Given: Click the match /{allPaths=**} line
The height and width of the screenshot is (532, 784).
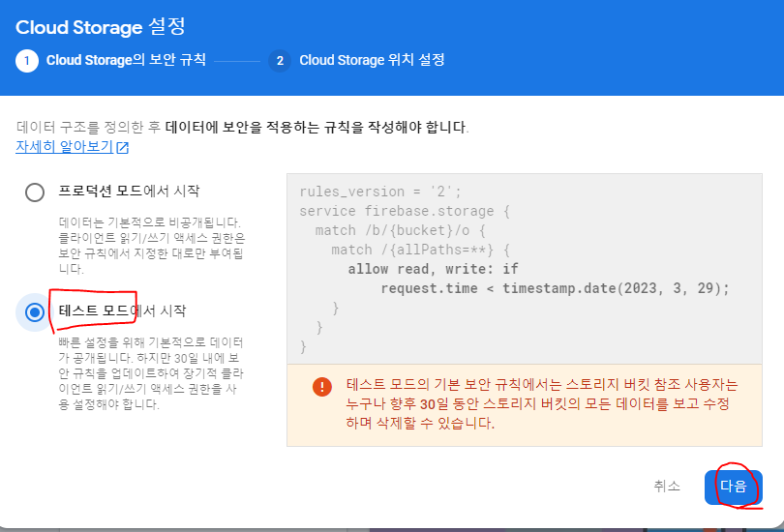Looking at the screenshot, I should [x=420, y=250].
